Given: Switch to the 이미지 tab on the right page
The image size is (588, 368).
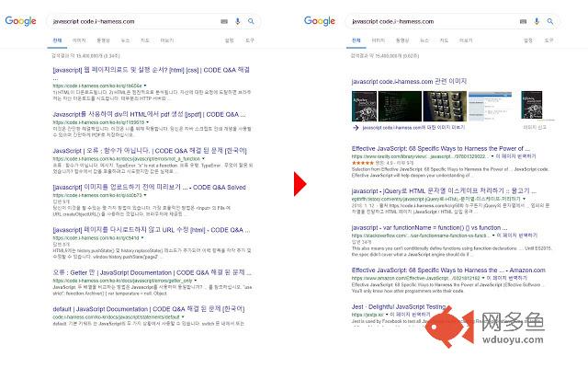Looking at the screenshot, I should [x=378, y=40].
